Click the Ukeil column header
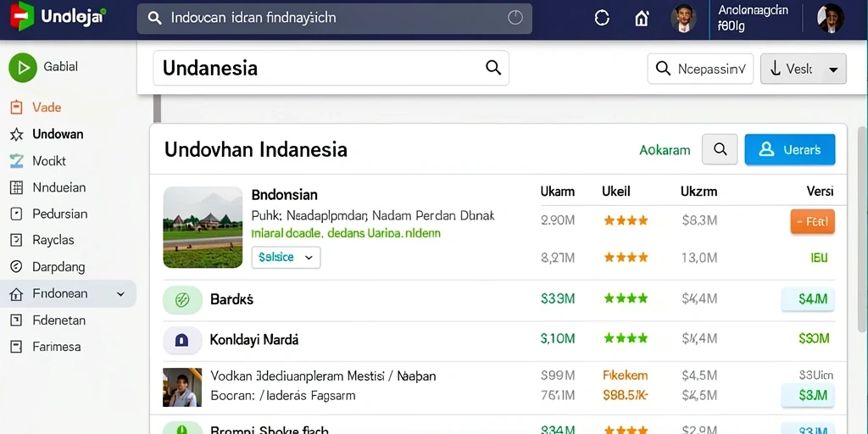Screen dimensions: 868x434 point(616,192)
